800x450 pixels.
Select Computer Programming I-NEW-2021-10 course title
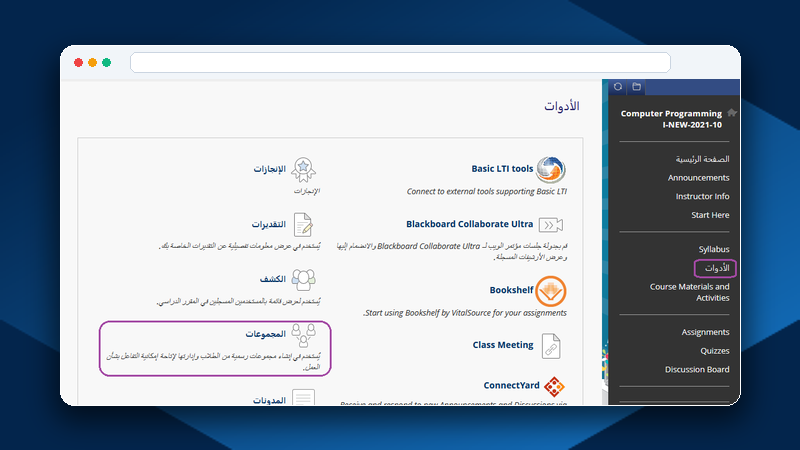tap(671, 119)
